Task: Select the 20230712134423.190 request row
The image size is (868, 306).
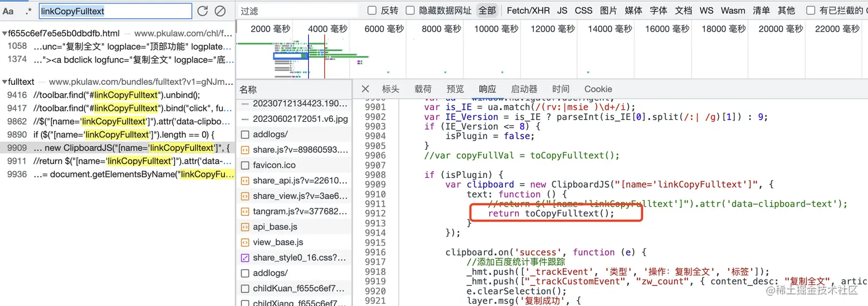Action: 294,103
